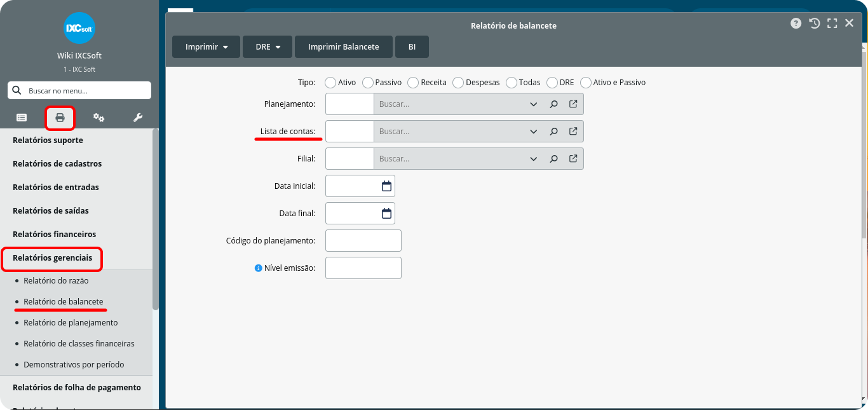Select the DRE radio option
The image size is (868, 410).
(x=552, y=83)
